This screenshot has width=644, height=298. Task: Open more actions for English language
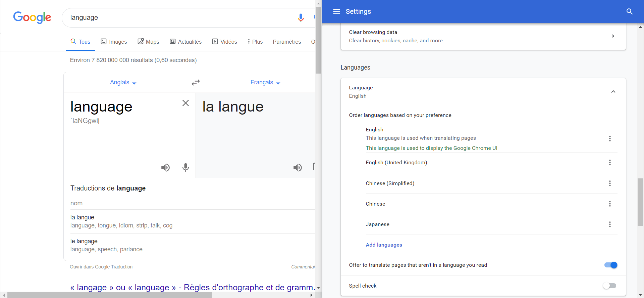(610, 139)
